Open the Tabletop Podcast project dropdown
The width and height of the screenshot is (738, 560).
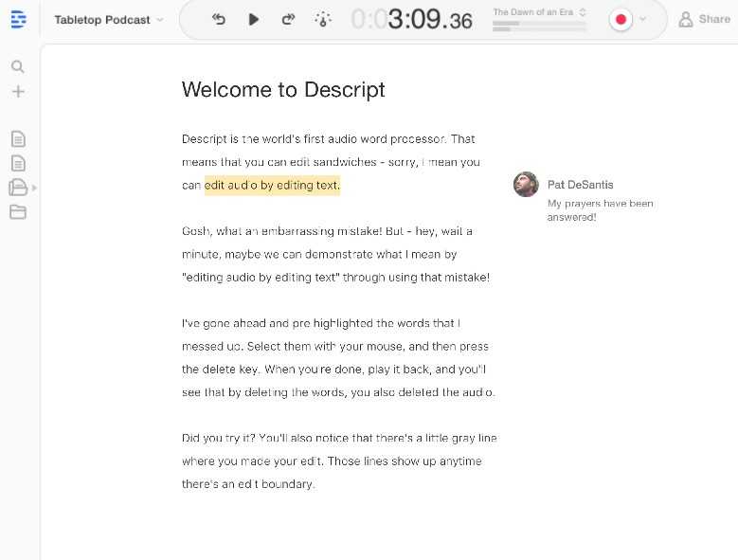click(108, 20)
